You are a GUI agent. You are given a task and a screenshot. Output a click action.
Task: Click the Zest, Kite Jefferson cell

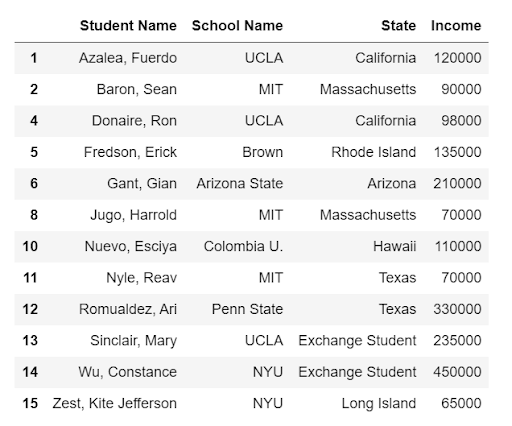[115, 403]
